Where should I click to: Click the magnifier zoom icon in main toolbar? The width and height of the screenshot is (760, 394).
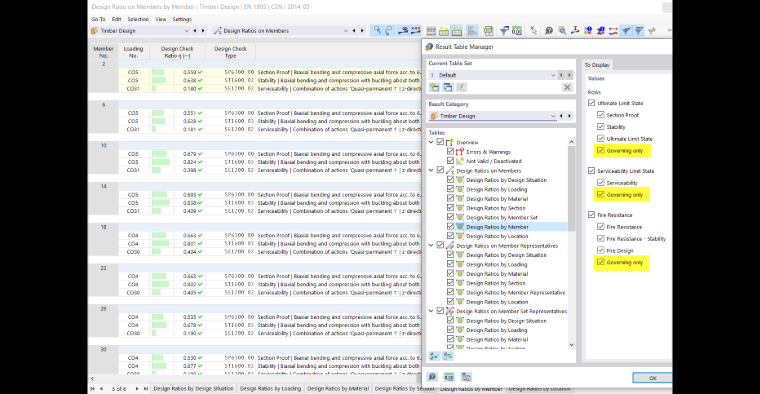click(x=562, y=31)
